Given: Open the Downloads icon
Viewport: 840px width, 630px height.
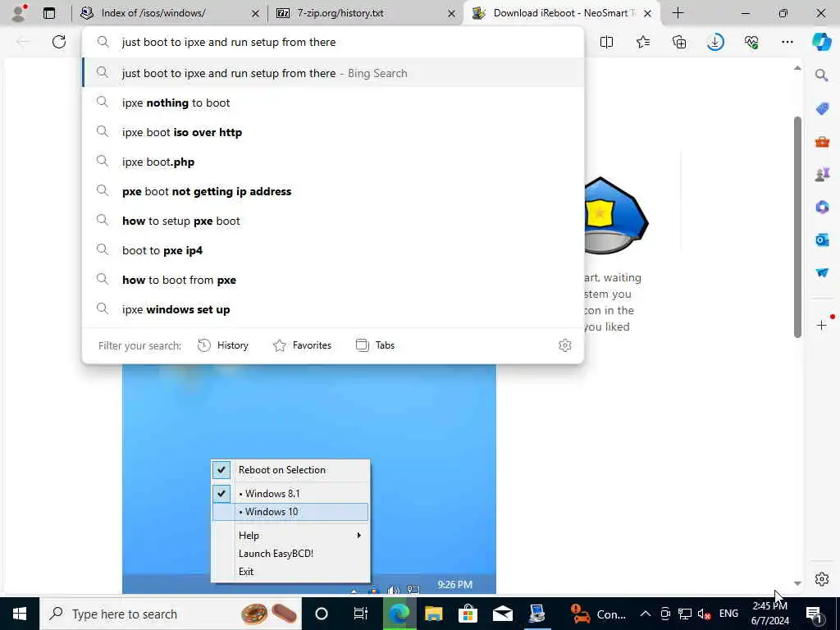Looking at the screenshot, I should 715,42.
